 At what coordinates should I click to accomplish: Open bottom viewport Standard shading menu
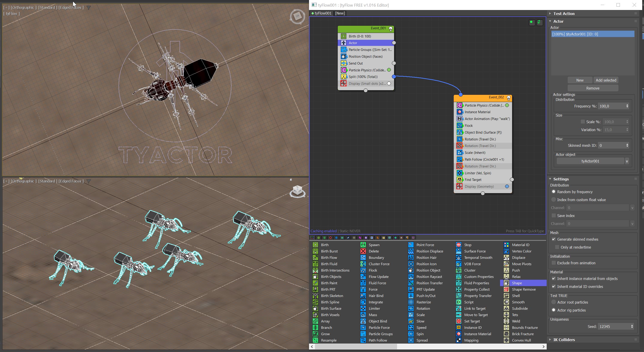[x=48, y=181]
